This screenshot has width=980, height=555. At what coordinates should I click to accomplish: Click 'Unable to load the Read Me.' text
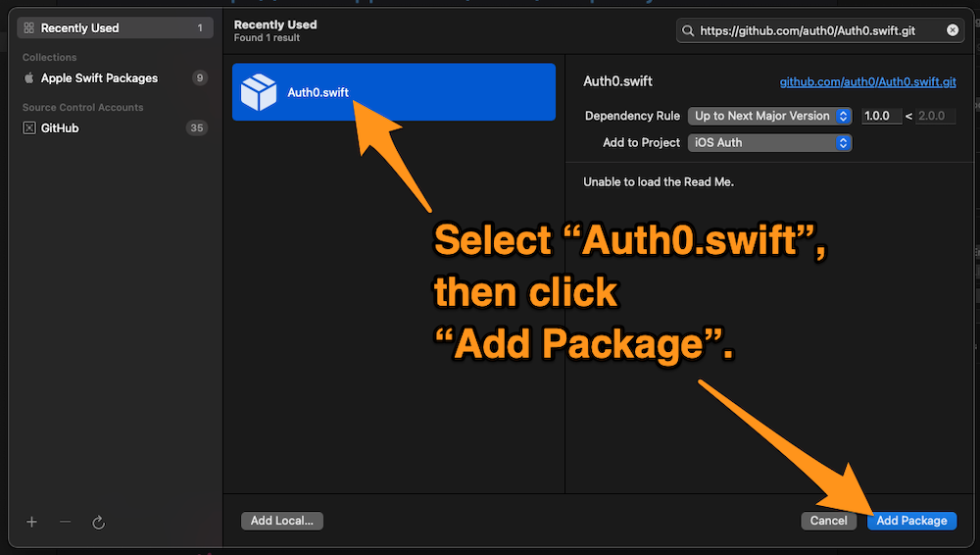point(659,182)
